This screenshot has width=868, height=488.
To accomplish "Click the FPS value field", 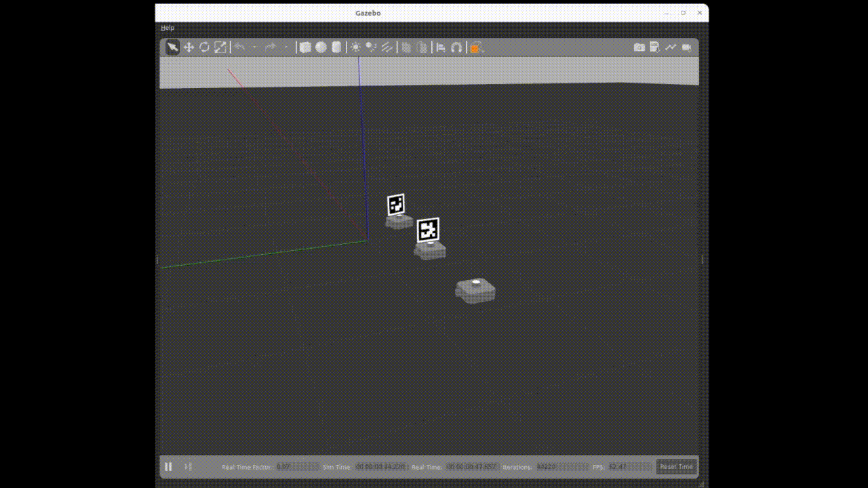I will (x=629, y=467).
